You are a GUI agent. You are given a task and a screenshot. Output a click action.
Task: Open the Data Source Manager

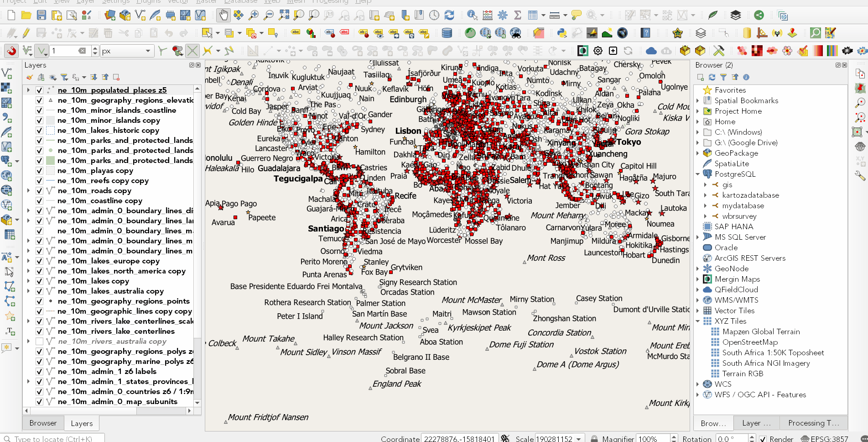coord(110,15)
